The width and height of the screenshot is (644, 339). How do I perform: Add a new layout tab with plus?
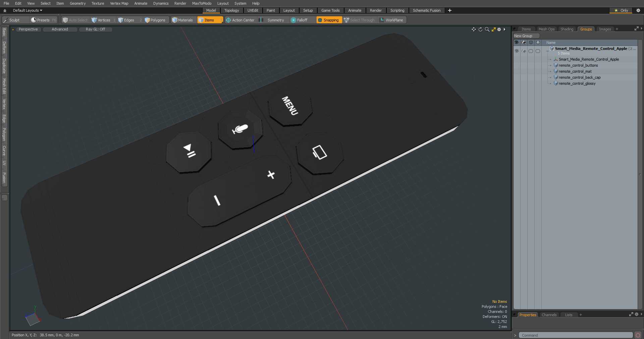click(x=450, y=10)
